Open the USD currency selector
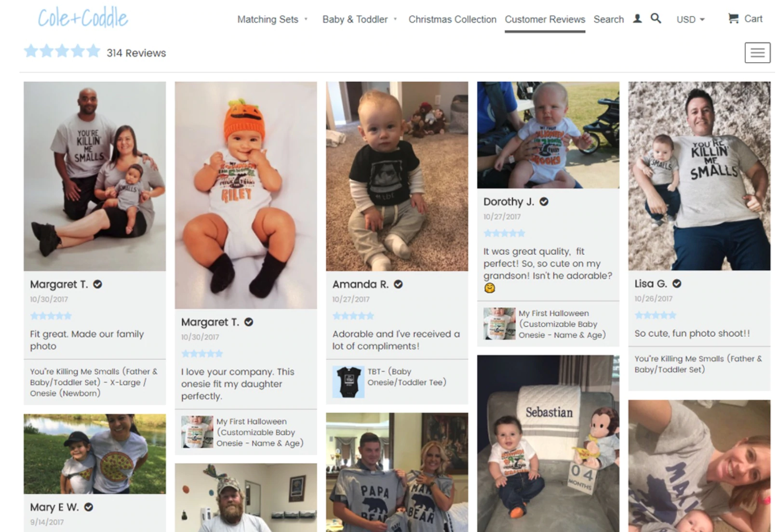 point(690,20)
